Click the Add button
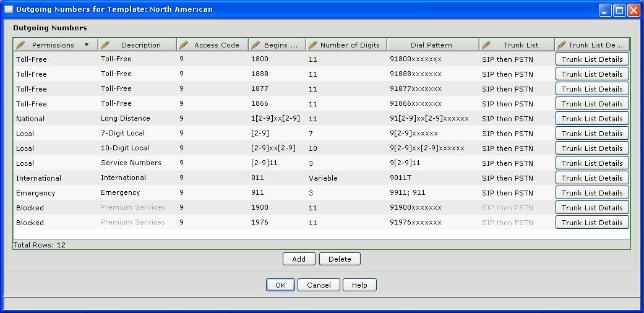The height and width of the screenshot is (313, 644). coord(299,259)
